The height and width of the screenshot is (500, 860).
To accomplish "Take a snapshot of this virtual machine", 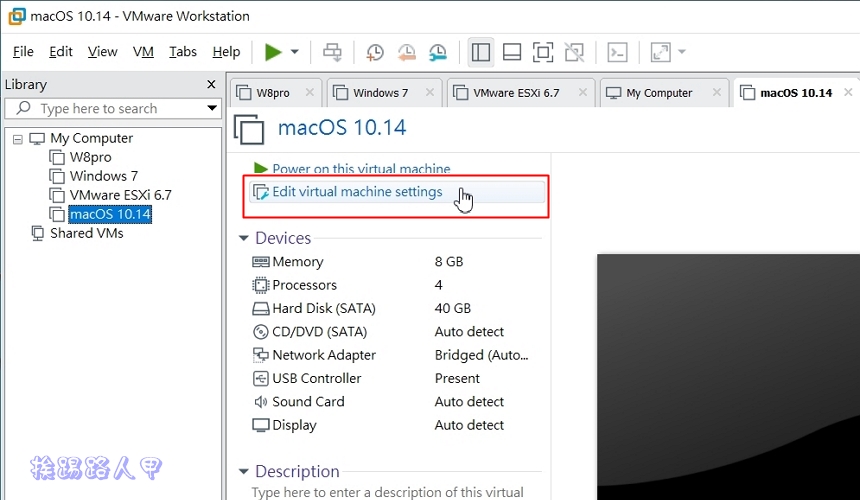I will tap(375, 52).
